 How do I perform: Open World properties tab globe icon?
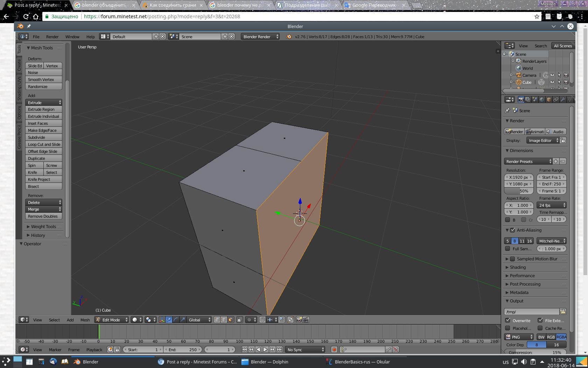[x=542, y=100]
